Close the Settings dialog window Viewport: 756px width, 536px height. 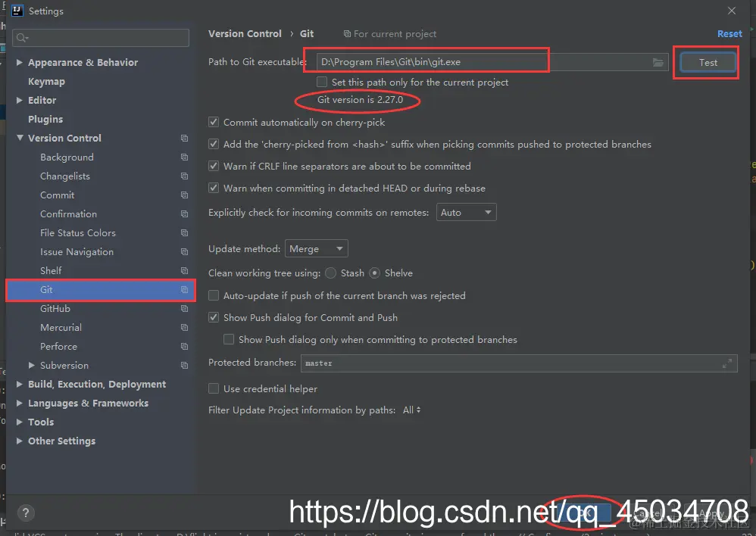click(x=732, y=11)
